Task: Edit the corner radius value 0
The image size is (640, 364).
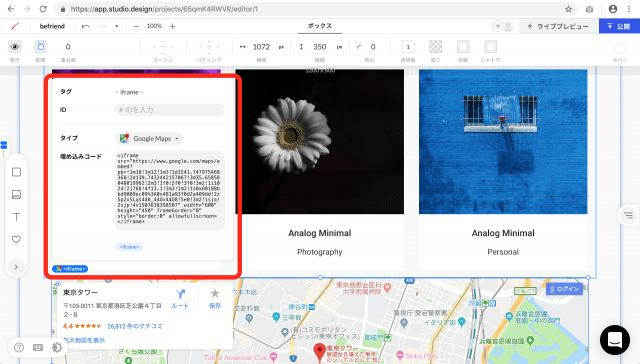Action: point(373,47)
